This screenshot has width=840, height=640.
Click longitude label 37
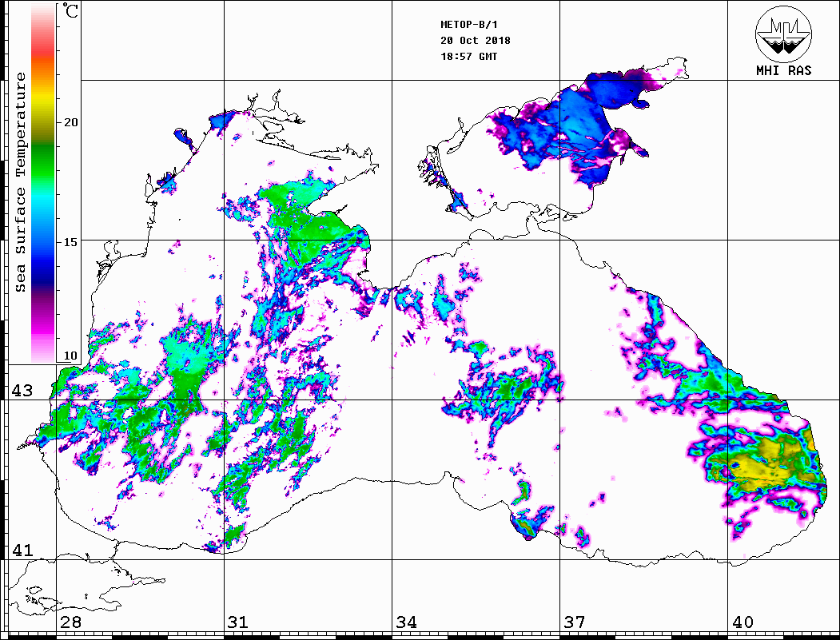point(575,622)
